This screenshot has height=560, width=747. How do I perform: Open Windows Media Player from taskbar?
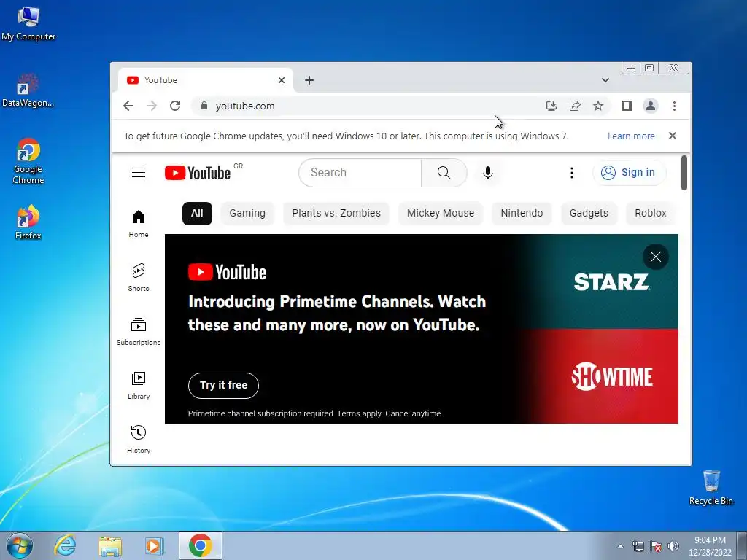click(x=155, y=545)
